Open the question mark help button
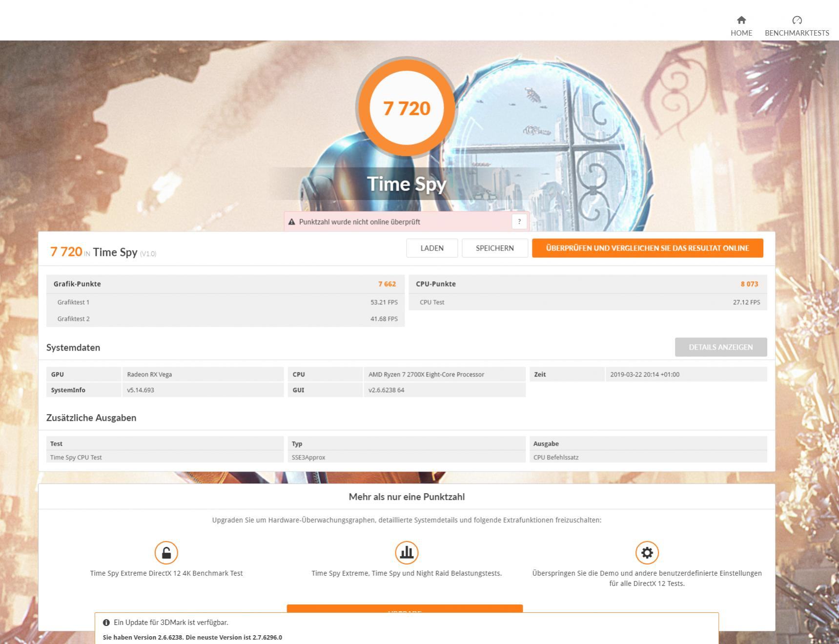 click(519, 222)
